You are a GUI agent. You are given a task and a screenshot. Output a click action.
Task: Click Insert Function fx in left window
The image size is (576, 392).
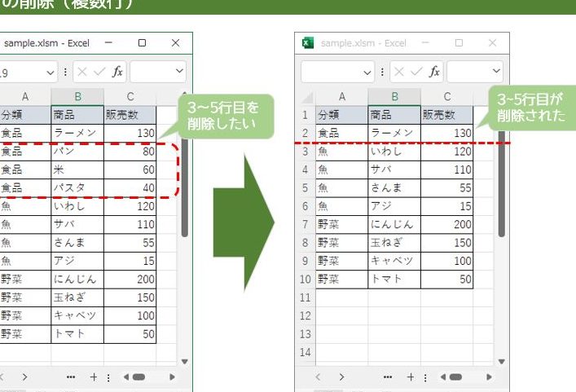(117, 71)
